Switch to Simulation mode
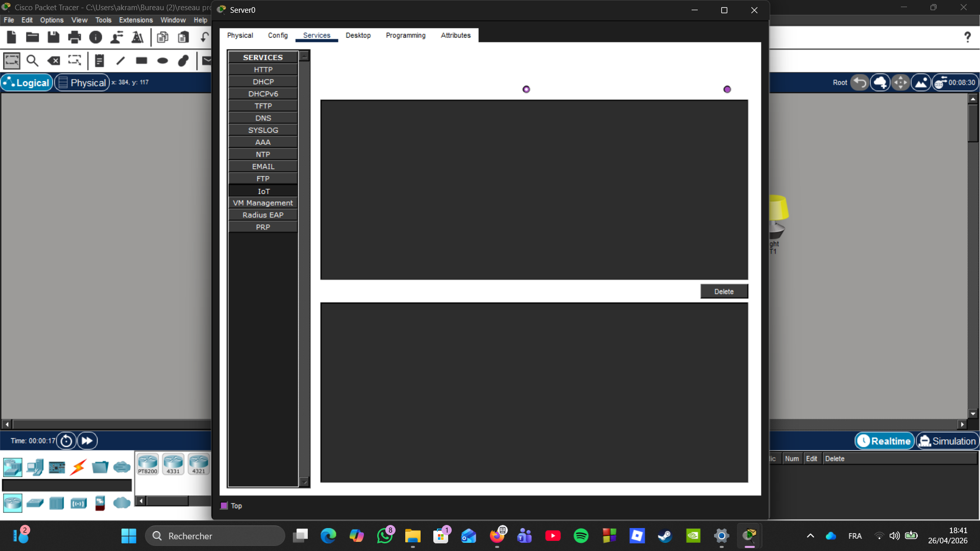The height and width of the screenshot is (551, 980). [x=947, y=441]
